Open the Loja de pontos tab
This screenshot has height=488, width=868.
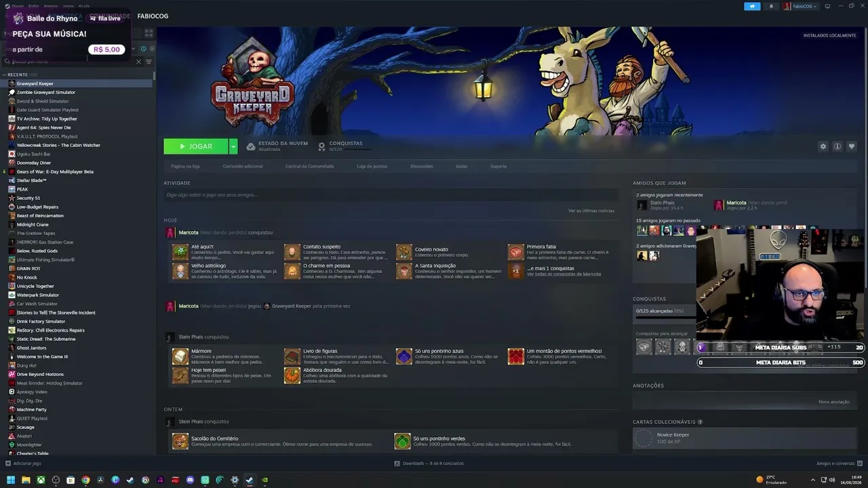click(372, 166)
